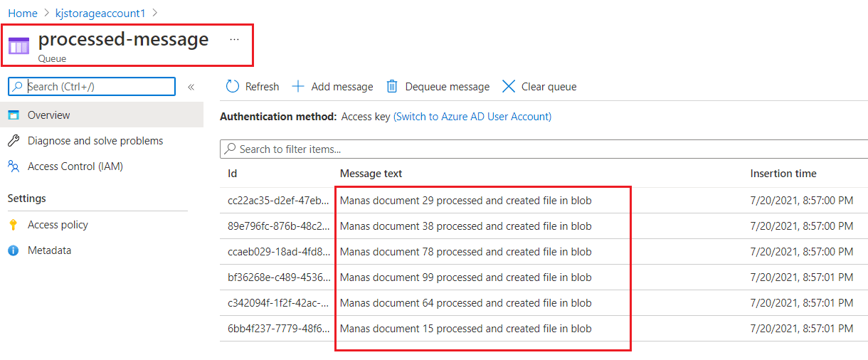The width and height of the screenshot is (868, 360).
Task: Click the magnifier icon in the filter items box
Action: pyautogui.click(x=231, y=149)
